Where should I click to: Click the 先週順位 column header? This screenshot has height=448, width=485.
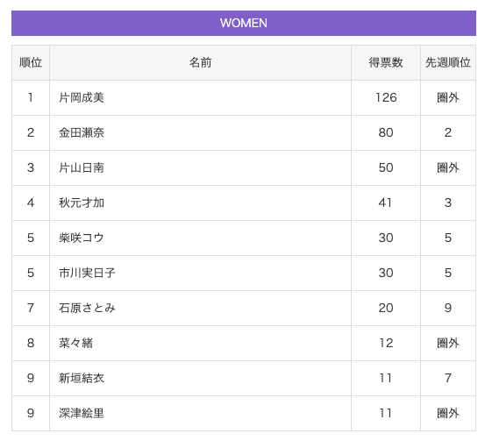pos(448,63)
